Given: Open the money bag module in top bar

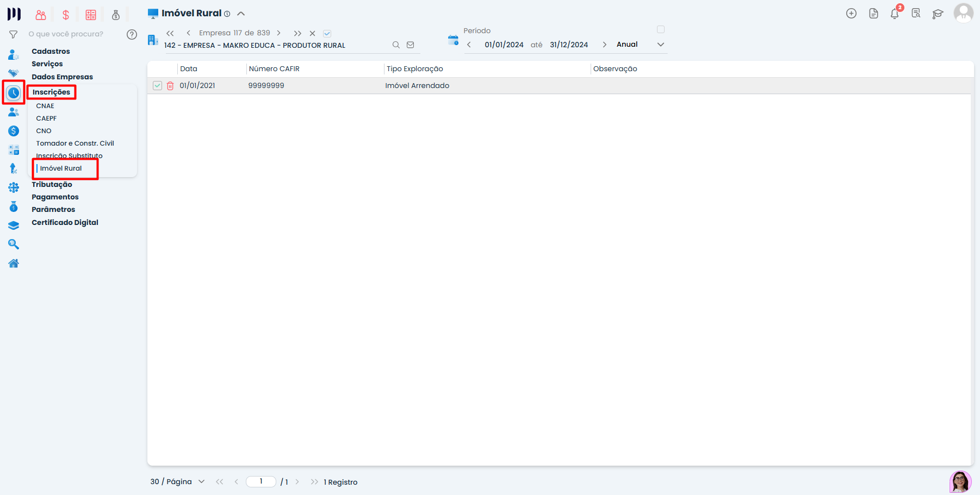Looking at the screenshot, I should click(116, 15).
